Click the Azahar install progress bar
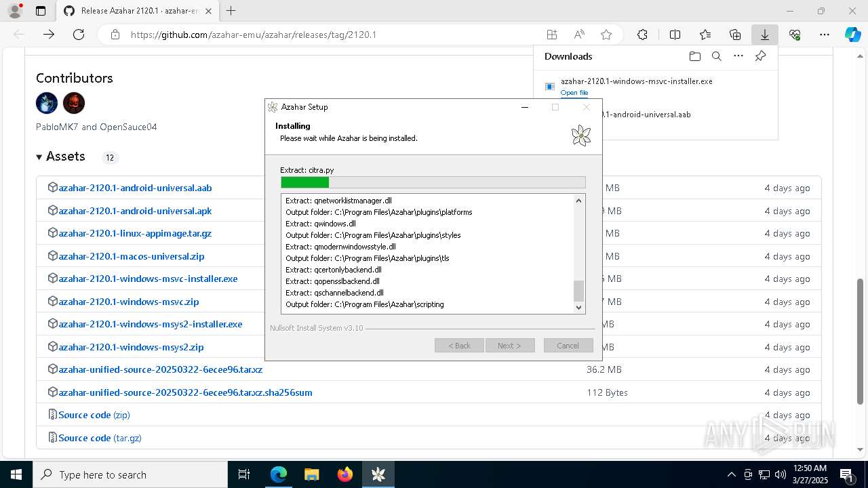Viewport: 868px width, 488px height. pos(433,182)
